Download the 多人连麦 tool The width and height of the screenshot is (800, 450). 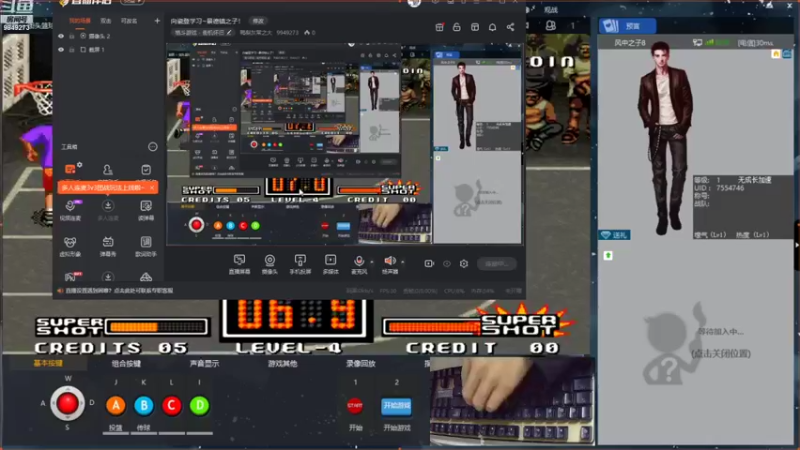pyautogui.click(x=108, y=210)
